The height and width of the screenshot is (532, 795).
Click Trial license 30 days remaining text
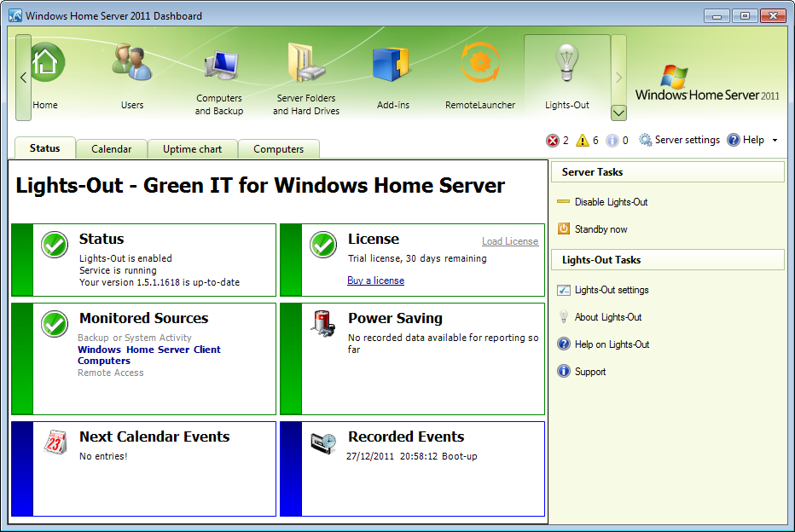(x=417, y=258)
